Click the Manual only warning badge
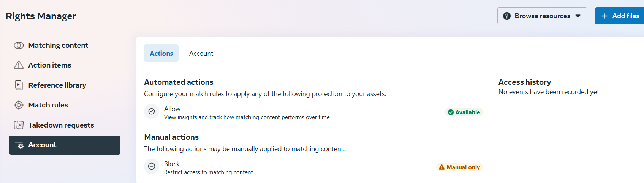Image resolution: width=644 pixels, height=183 pixels. tap(459, 167)
